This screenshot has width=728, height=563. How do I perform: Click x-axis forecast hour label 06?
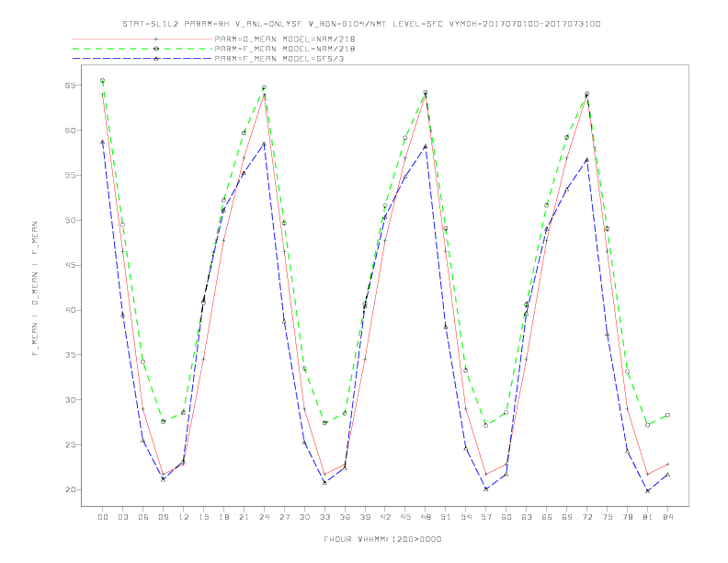143,517
